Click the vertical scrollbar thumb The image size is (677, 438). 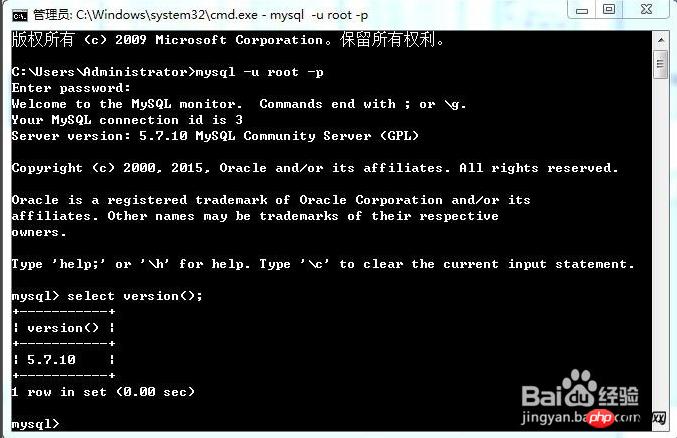point(660,64)
